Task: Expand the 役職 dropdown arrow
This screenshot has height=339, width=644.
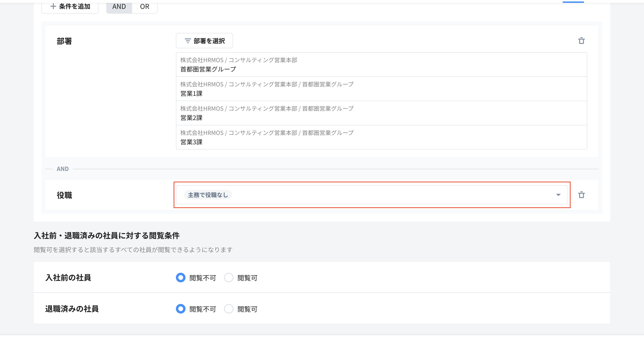Action: pos(558,195)
